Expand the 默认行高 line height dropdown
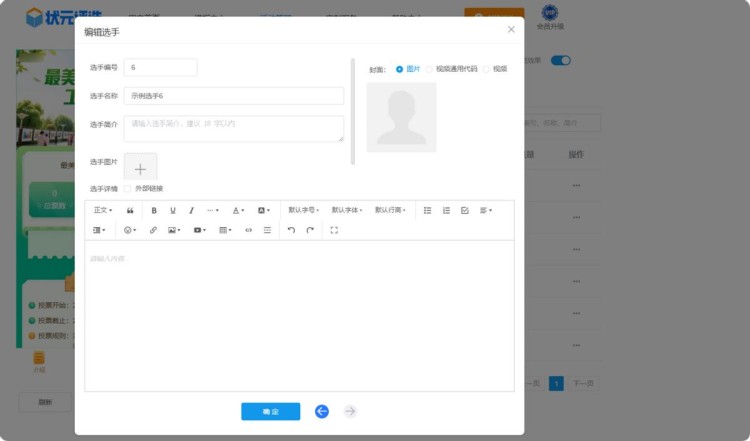The height and width of the screenshot is (441, 750). tap(390, 211)
